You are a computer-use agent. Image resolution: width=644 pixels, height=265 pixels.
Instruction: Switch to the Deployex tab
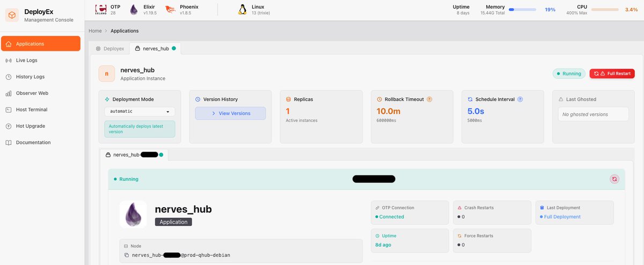pos(109,48)
